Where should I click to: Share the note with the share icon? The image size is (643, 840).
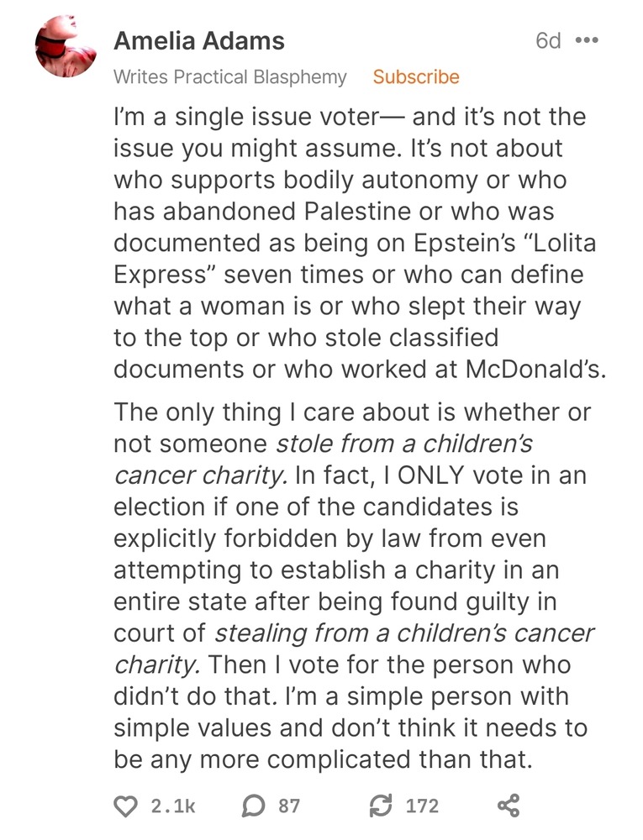pyautogui.click(x=509, y=806)
